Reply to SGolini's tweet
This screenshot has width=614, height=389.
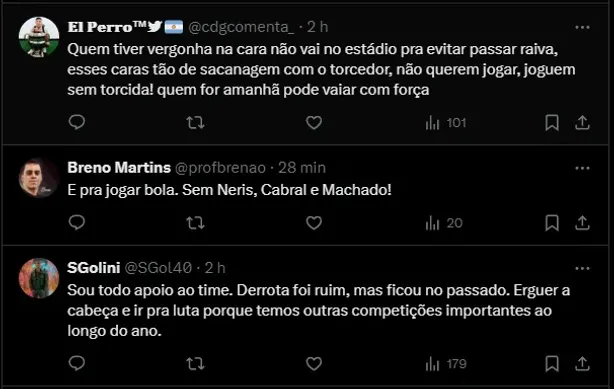pyautogui.click(x=77, y=364)
